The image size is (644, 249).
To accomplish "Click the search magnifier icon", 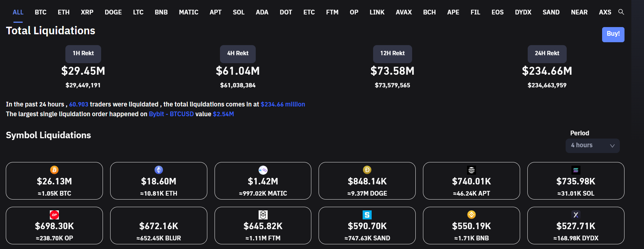I will pyautogui.click(x=621, y=12).
